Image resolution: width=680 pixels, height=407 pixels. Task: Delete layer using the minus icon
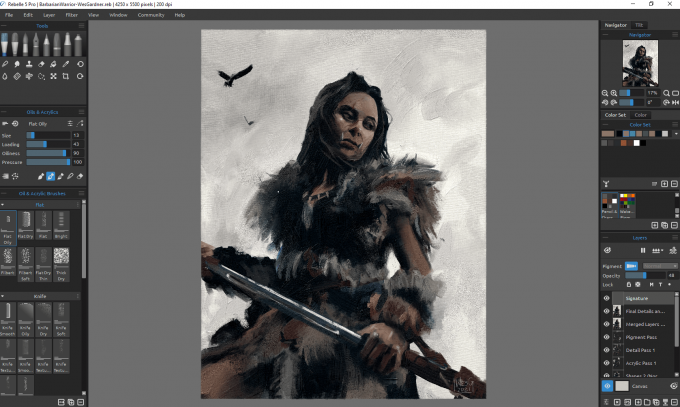tap(674, 402)
